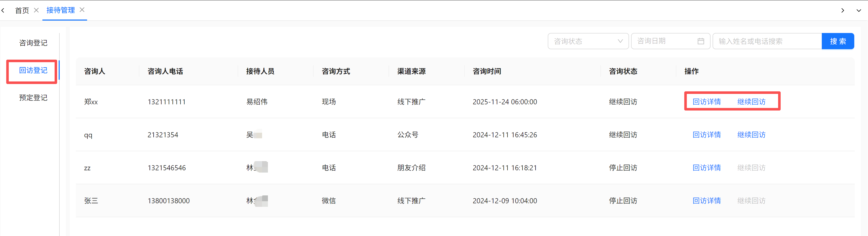
Task: Click 继续回访 for 郑xx
Action: coord(751,102)
